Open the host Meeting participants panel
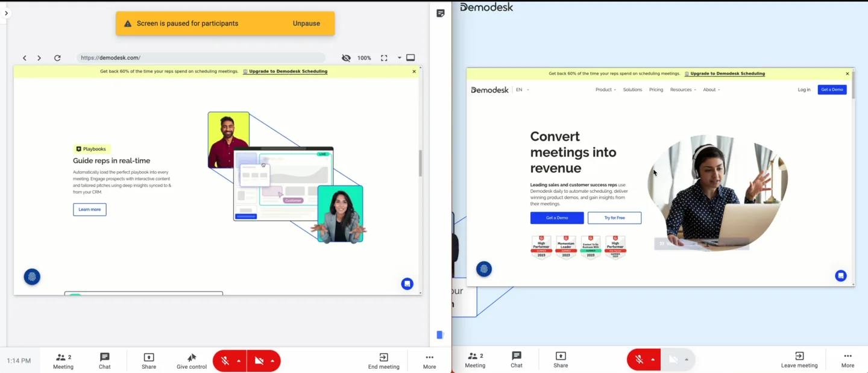Image resolution: width=868 pixels, height=373 pixels. tap(63, 361)
